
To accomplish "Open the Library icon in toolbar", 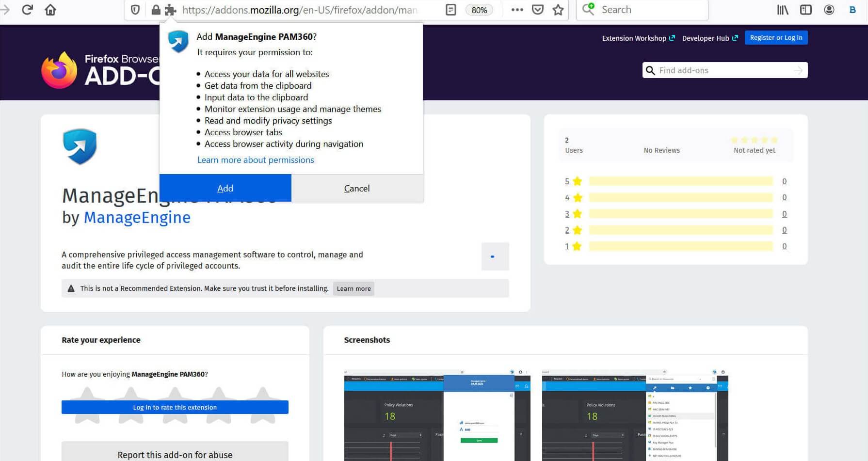I will point(783,10).
